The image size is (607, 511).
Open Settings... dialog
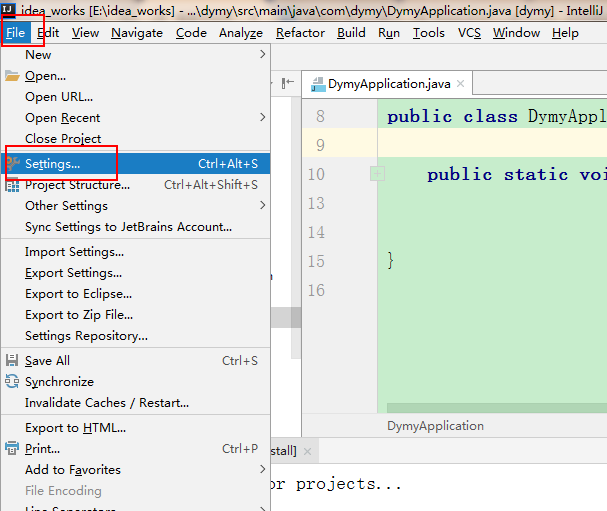(135, 163)
